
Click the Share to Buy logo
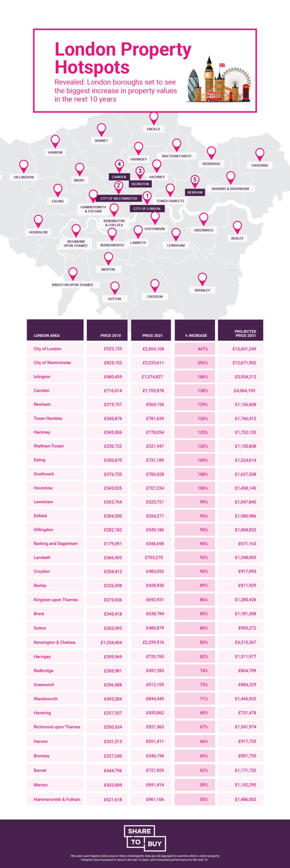point(145,838)
